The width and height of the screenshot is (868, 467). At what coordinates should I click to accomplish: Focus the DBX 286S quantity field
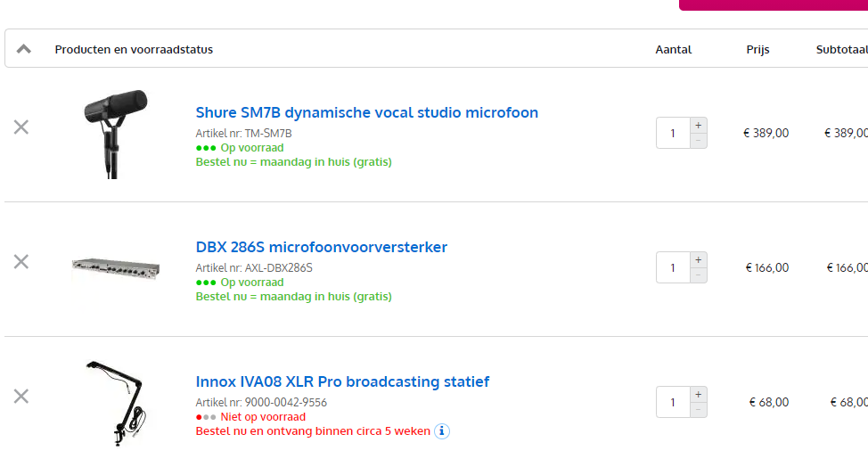(x=673, y=268)
